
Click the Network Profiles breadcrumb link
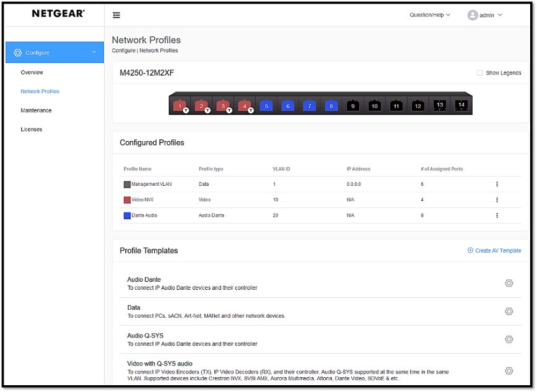tap(159, 51)
